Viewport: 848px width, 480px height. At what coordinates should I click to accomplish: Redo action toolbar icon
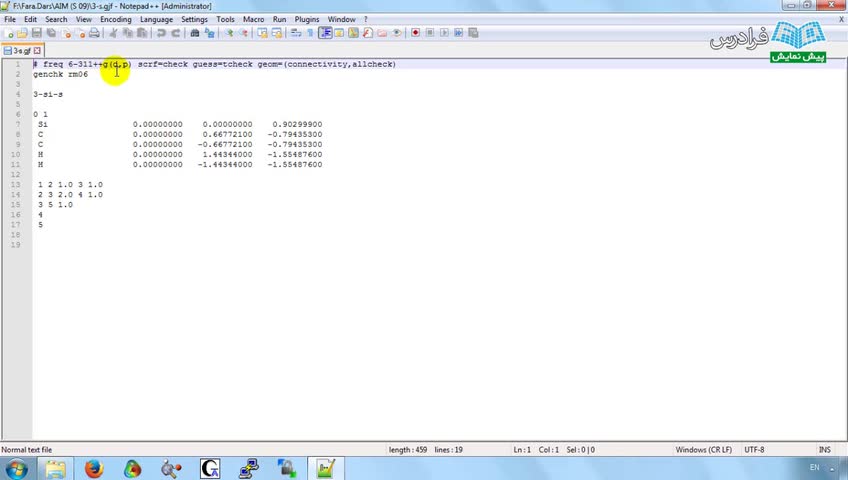click(x=175, y=34)
